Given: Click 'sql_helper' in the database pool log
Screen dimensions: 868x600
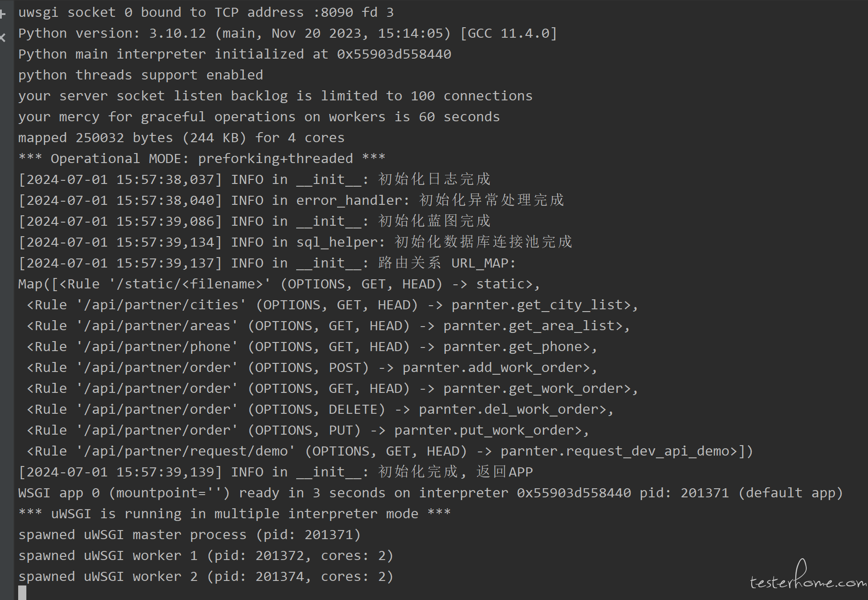Looking at the screenshot, I should click(337, 242).
